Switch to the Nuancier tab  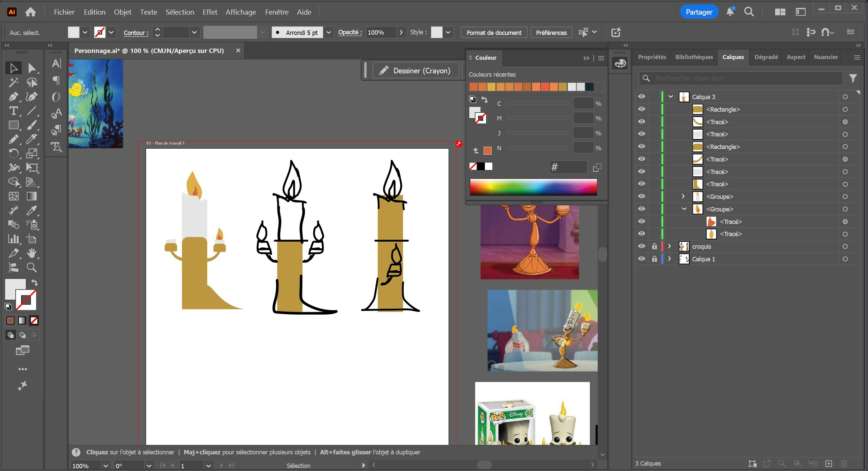(826, 57)
